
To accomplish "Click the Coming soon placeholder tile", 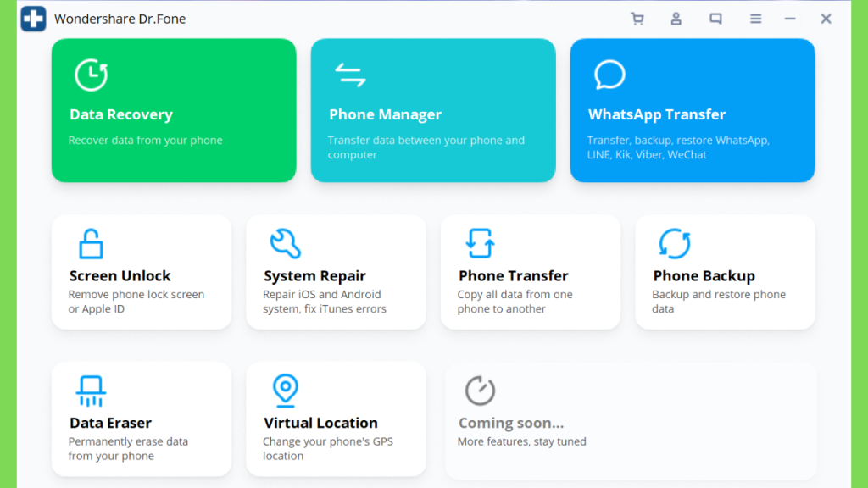I will click(631, 420).
